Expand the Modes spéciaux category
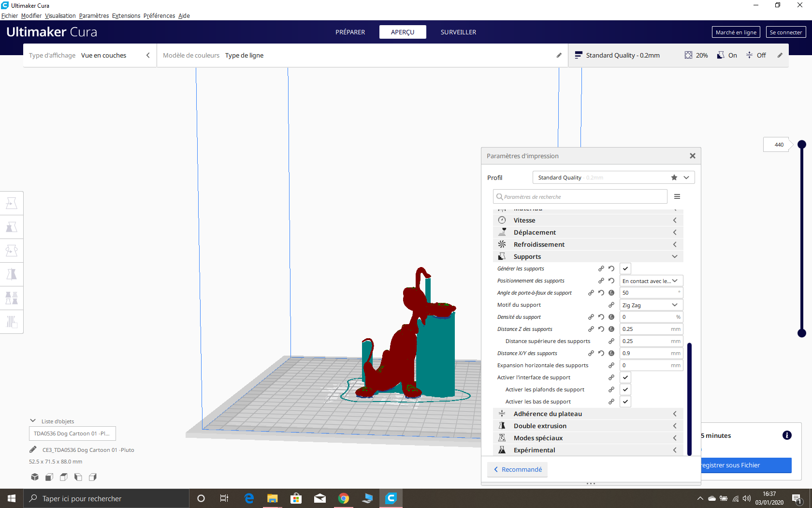The height and width of the screenshot is (508, 812). [588, 438]
